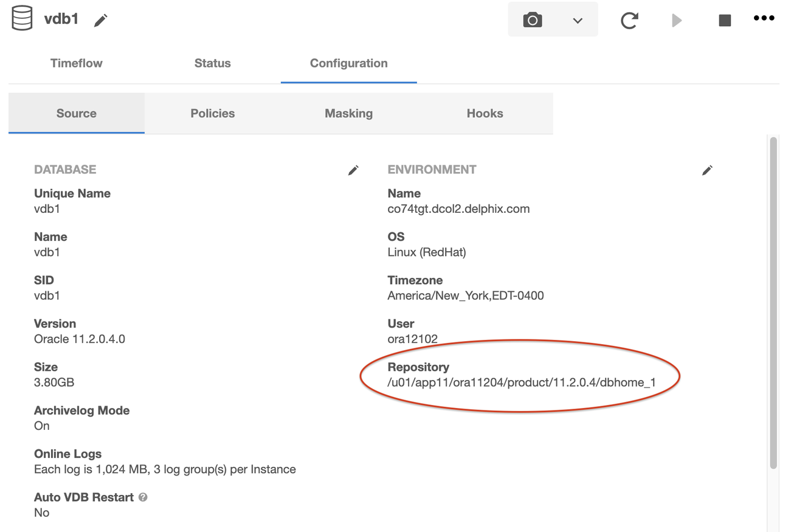This screenshot has width=805, height=532.
Task: Select the Configuration tab
Action: click(x=348, y=63)
